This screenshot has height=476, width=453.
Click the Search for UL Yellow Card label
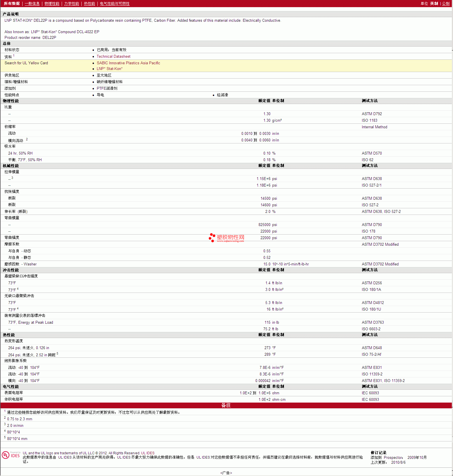[26, 63]
